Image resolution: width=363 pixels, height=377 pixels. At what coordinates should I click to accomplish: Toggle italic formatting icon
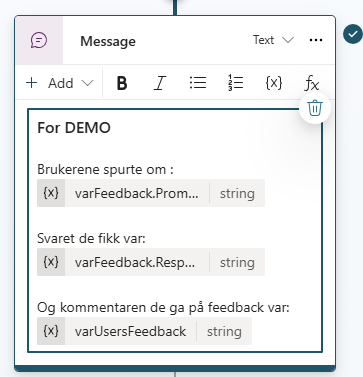click(160, 83)
